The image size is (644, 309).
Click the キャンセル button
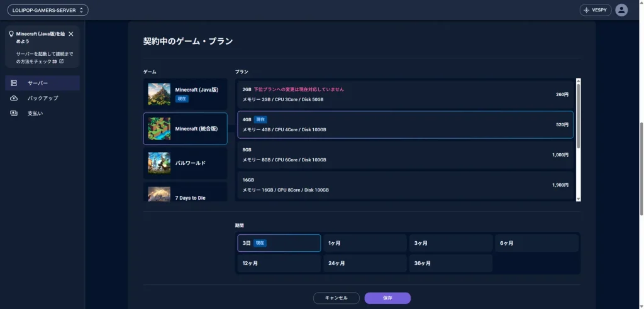(336, 298)
